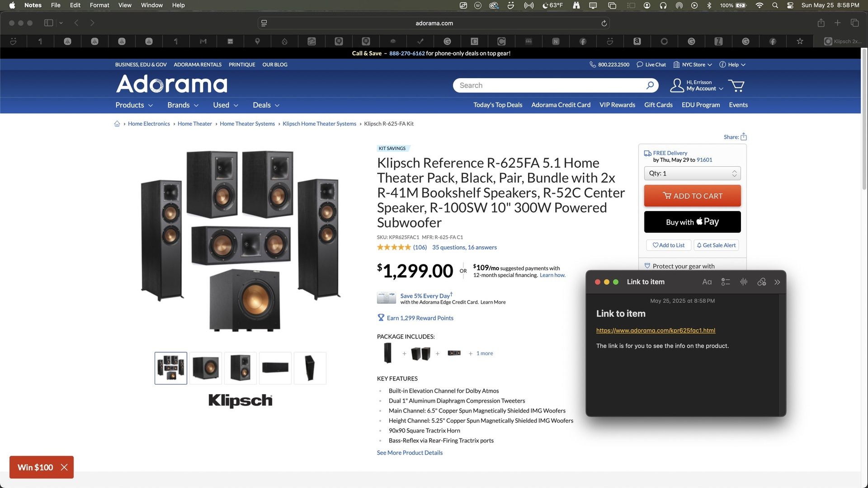Click the Bluetooth menu bar icon
Viewport: 868px width, 488px height.
pos(709,5)
